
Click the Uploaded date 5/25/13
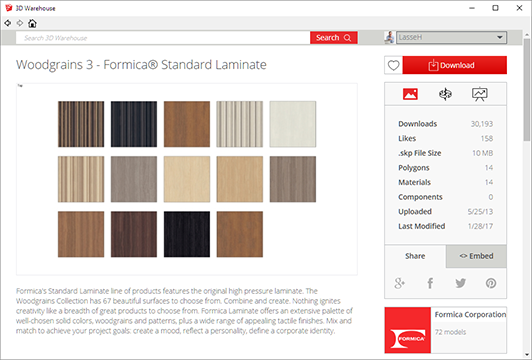[480, 212]
